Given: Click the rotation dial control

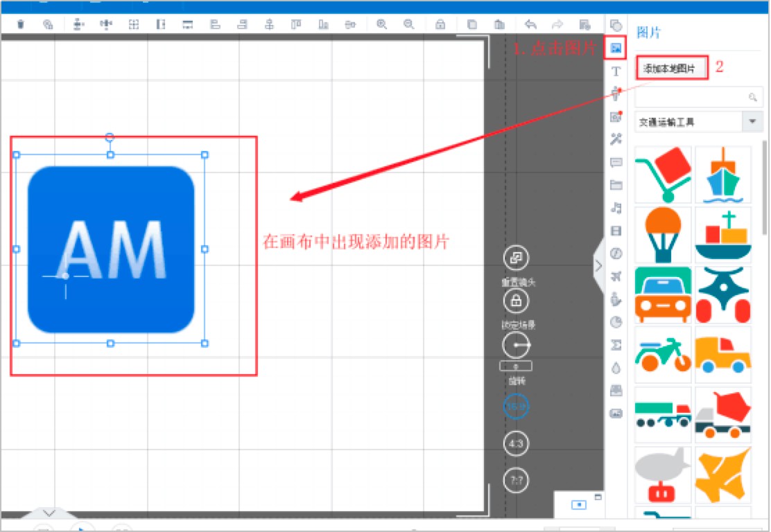Looking at the screenshot, I should click(516, 345).
